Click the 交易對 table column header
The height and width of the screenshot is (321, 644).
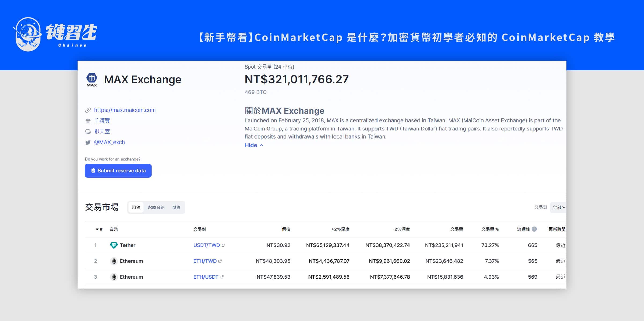(x=200, y=229)
